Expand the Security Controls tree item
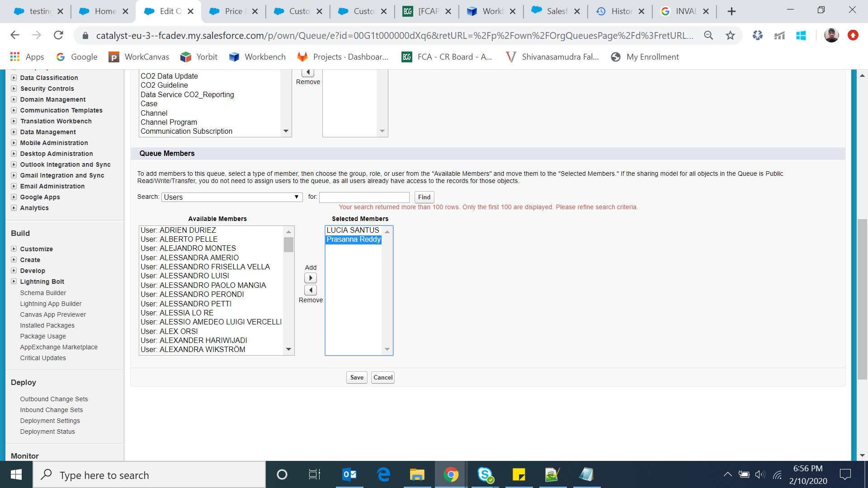 [14, 89]
